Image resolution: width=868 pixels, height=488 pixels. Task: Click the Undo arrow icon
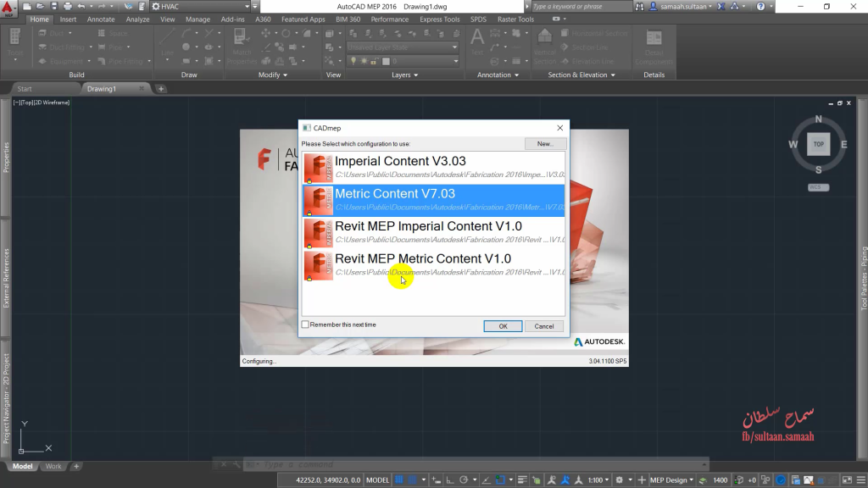(x=81, y=7)
